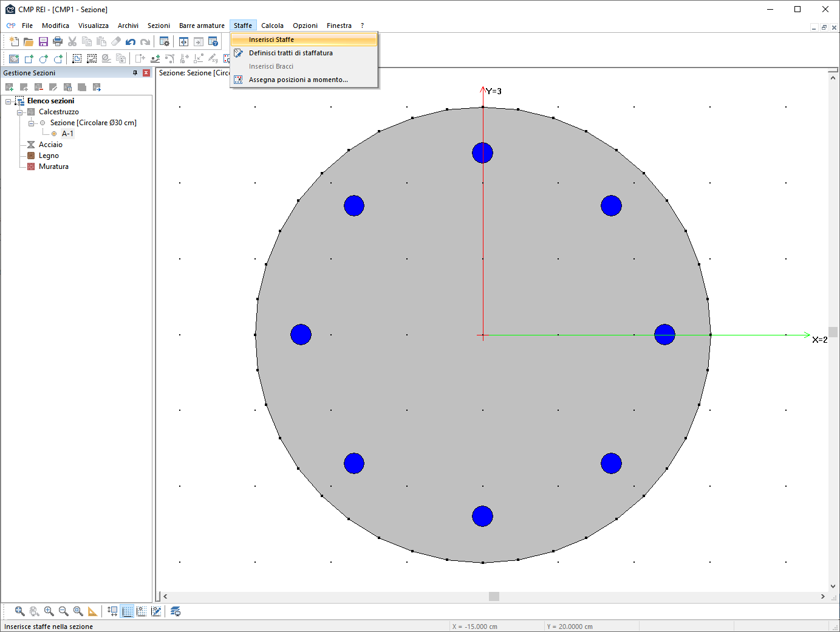Save the project with the floppy icon
This screenshot has width=840, height=632.
point(43,41)
